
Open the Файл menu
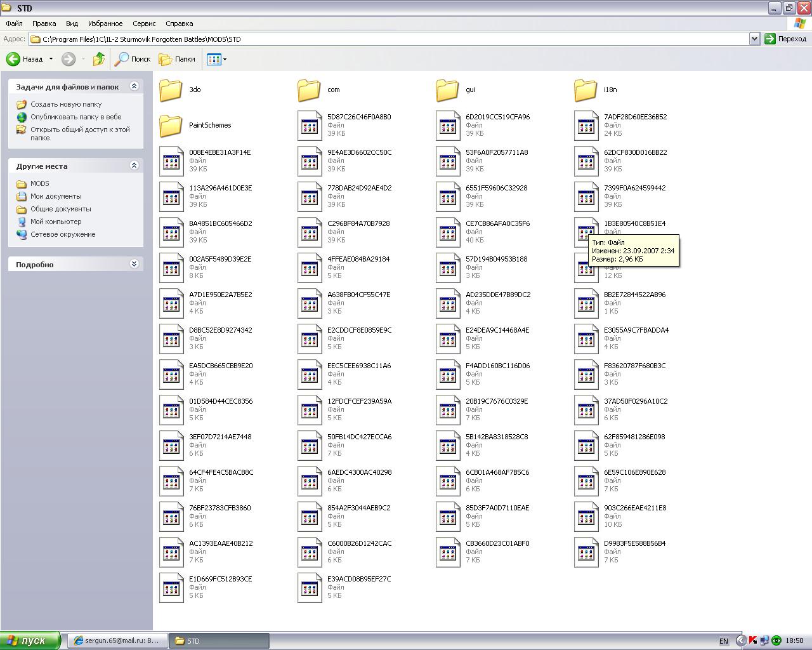[14, 23]
